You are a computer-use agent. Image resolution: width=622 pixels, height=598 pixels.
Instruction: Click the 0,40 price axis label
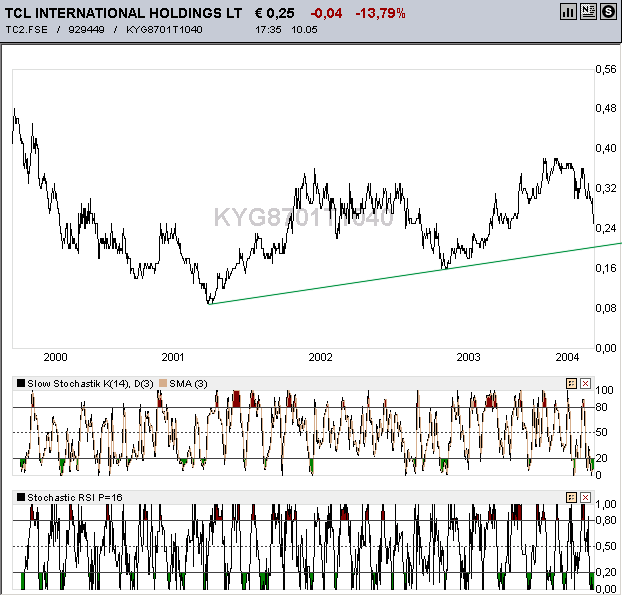click(x=606, y=148)
